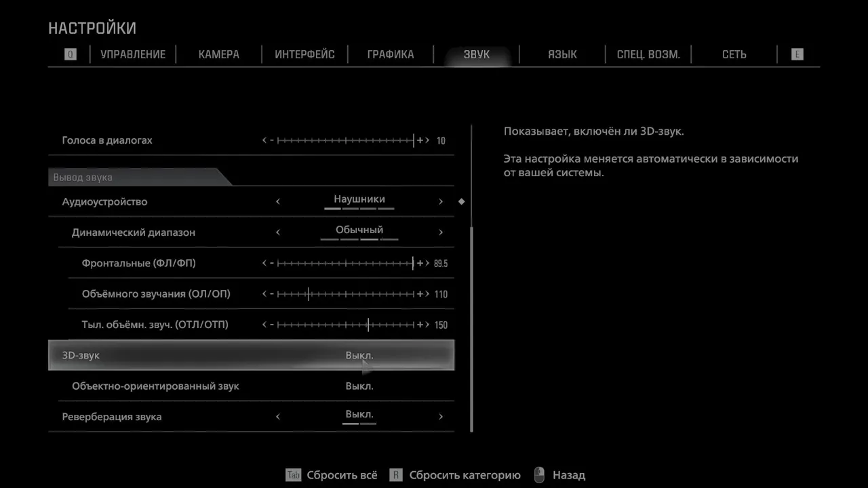Click left arrow of Реверберация звука
The height and width of the screenshot is (488, 868).
click(x=278, y=416)
